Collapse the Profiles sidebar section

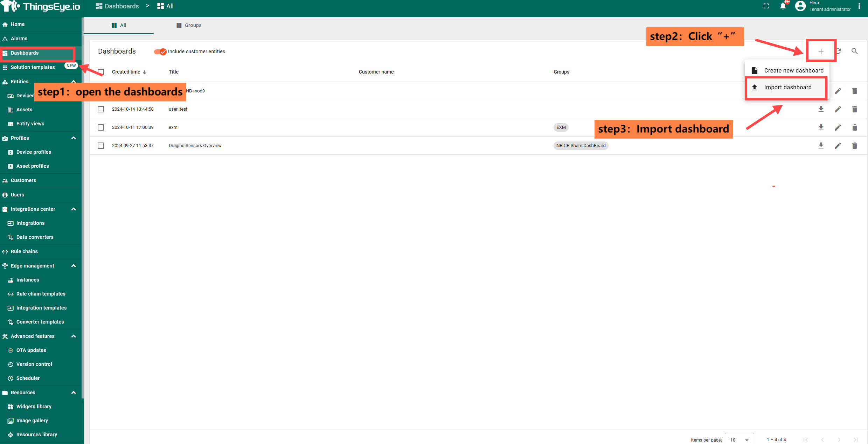[x=74, y=138]
